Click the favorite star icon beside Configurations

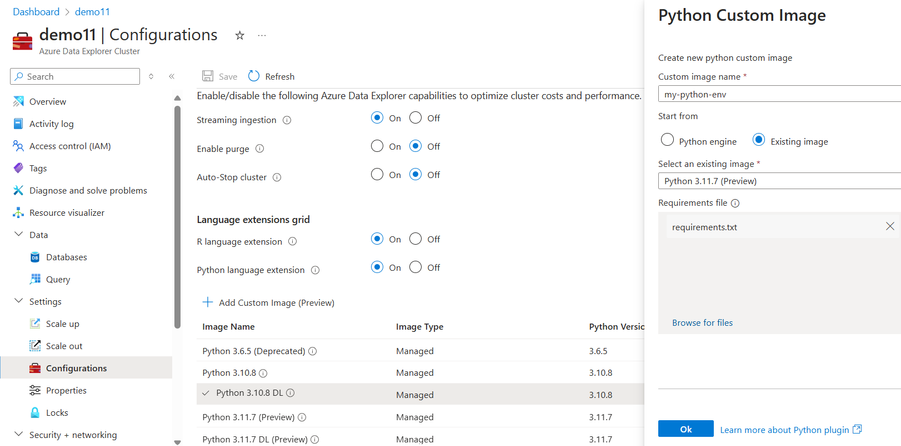[239, 35]
